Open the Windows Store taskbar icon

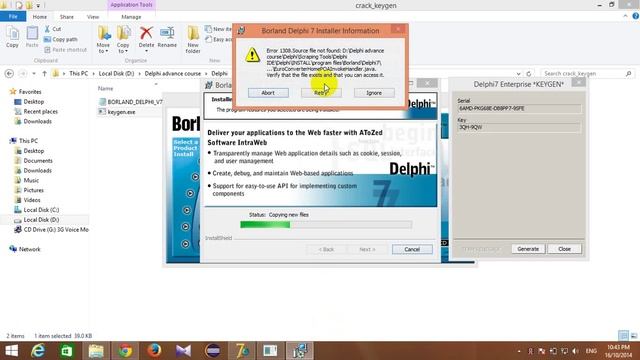[67, 351]
